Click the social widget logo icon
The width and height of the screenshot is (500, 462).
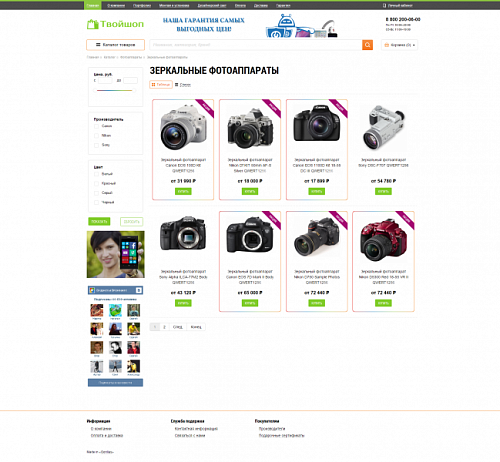[92, 290]
